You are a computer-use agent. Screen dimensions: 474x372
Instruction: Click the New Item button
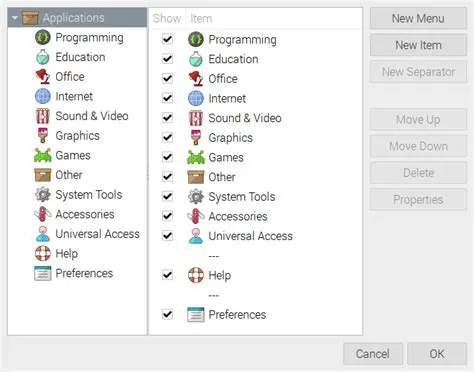pyautogui.click(x=418, y=45)
